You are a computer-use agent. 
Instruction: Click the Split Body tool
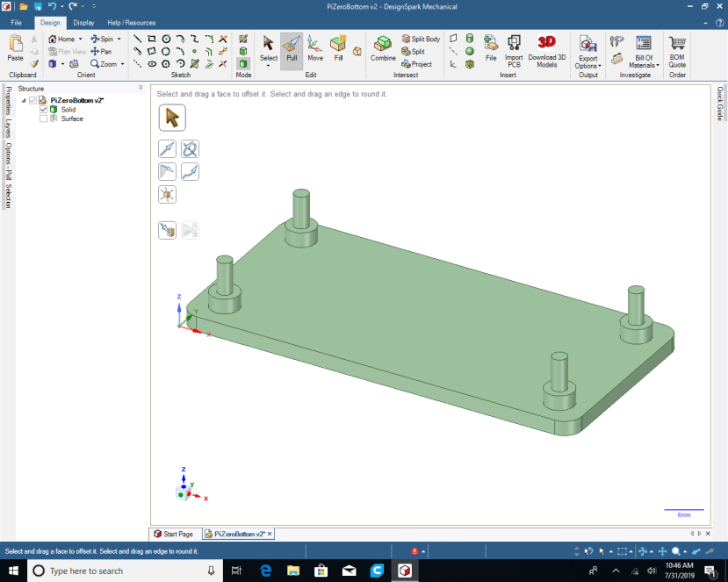[422, 39]
